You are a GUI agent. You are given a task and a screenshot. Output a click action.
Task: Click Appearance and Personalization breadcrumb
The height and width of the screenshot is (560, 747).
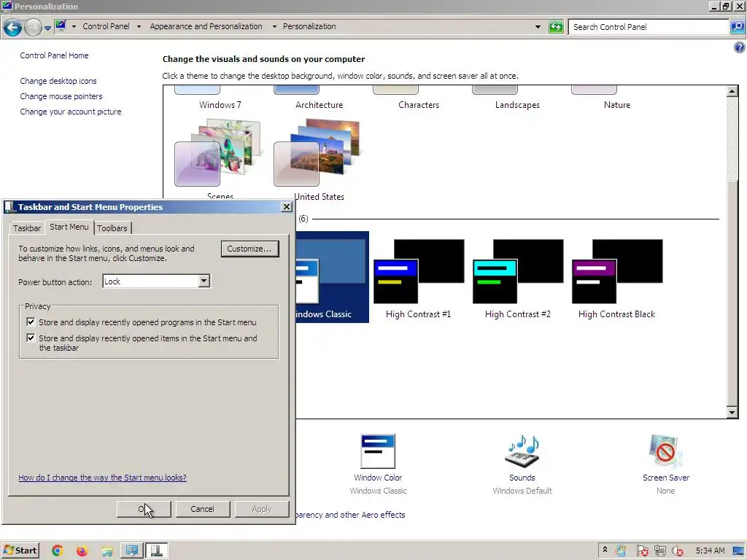click(206, 27)
